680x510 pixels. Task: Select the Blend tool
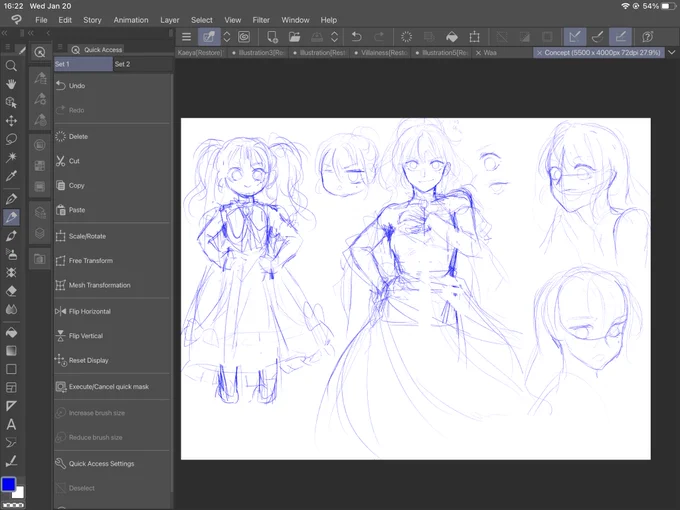coord(11,309)
